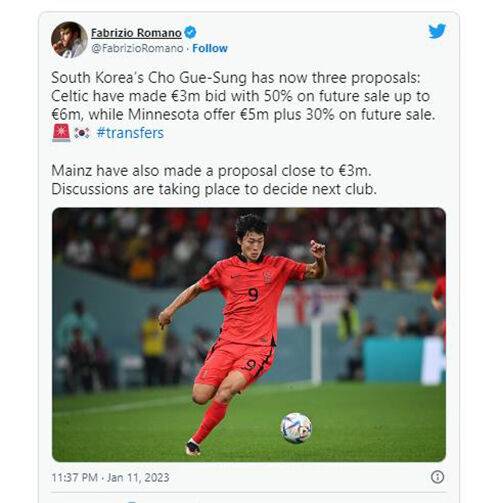The image size is (500, 503).
Task: Click the tweet text about Celtic's €3m bid
Action: coord(240,96)
